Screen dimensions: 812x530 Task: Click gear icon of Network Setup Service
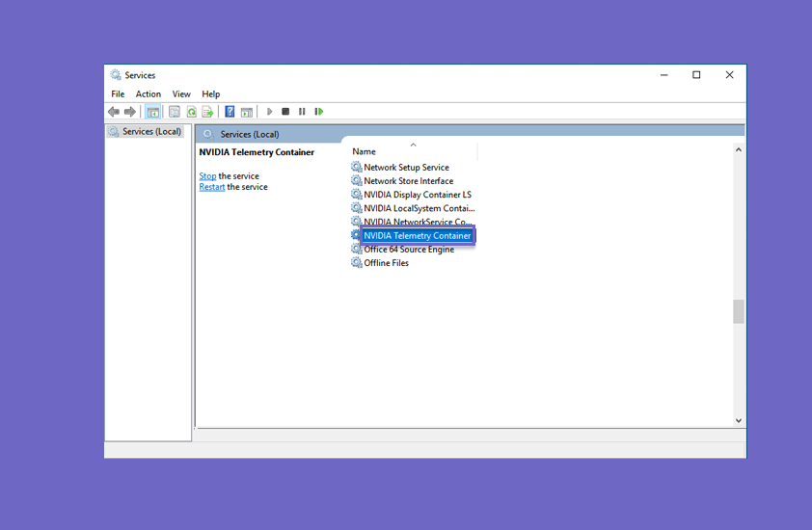pos(356,167)
